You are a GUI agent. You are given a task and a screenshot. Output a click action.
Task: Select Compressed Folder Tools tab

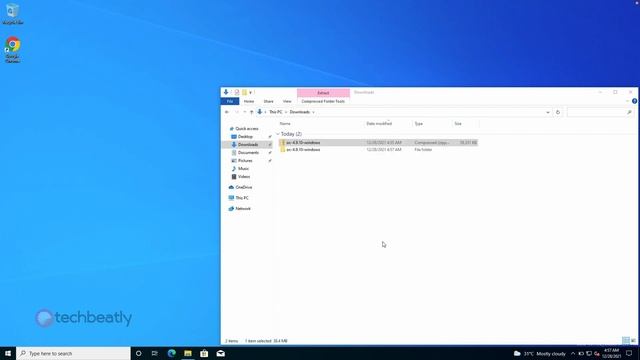(x=323, y=101)
